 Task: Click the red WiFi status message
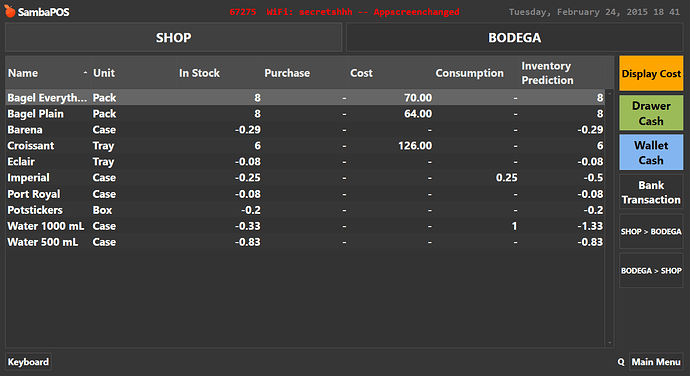tap(344, 12)
